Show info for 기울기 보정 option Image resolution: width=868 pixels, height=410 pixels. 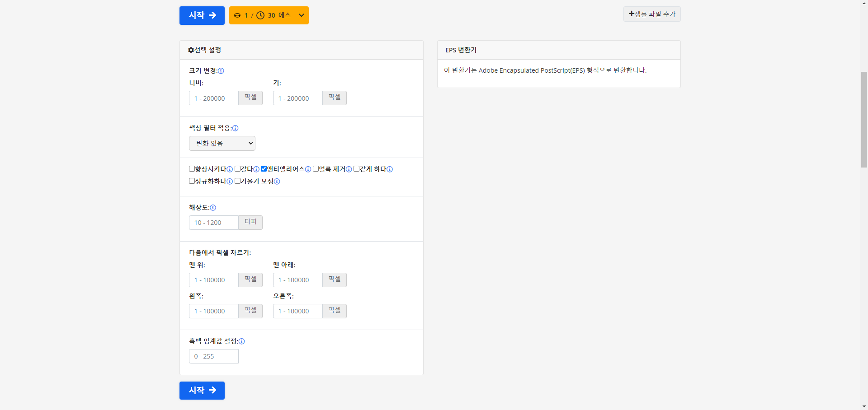coord(277,182)
